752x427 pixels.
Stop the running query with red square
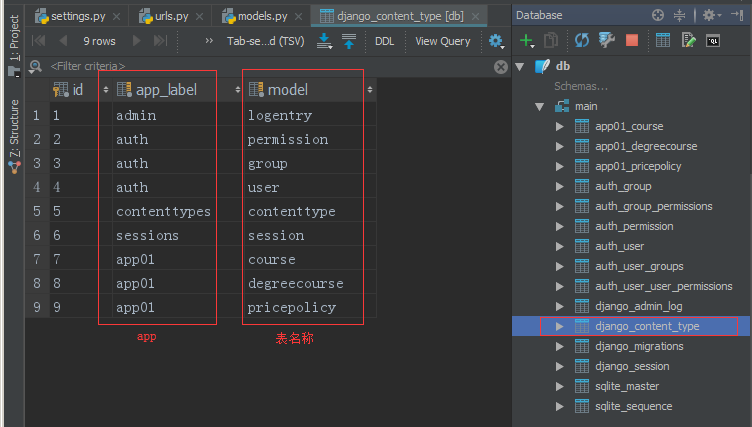pyautogui.click(x=632, y=41)
